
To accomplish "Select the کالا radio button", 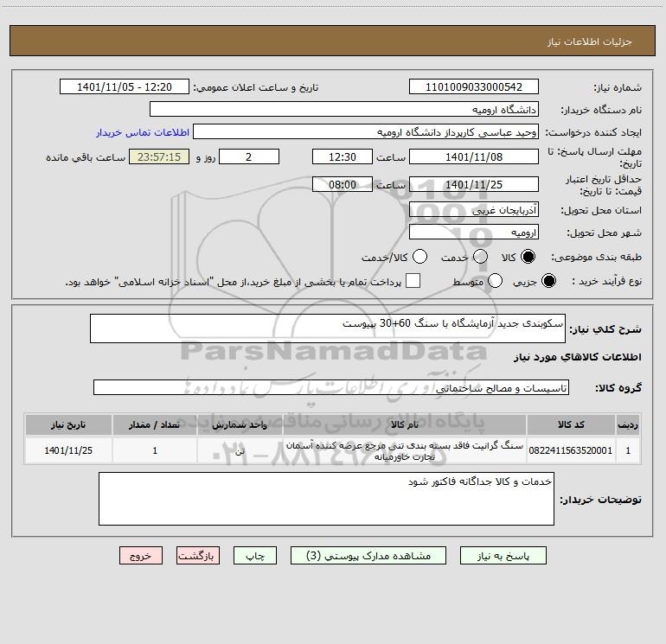I will pos(528,257).
